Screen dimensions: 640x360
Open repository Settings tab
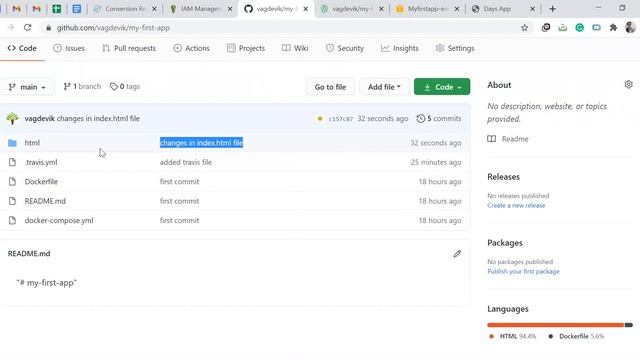455,48
